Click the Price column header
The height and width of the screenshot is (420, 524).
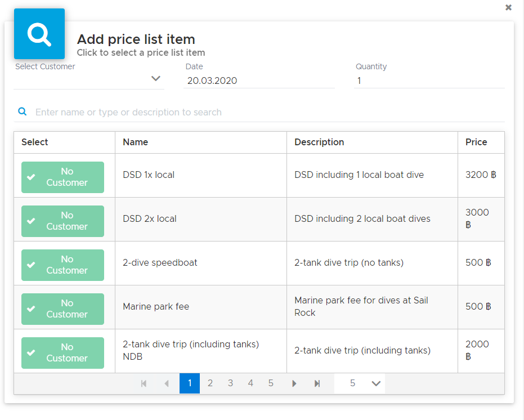point(481,142)
